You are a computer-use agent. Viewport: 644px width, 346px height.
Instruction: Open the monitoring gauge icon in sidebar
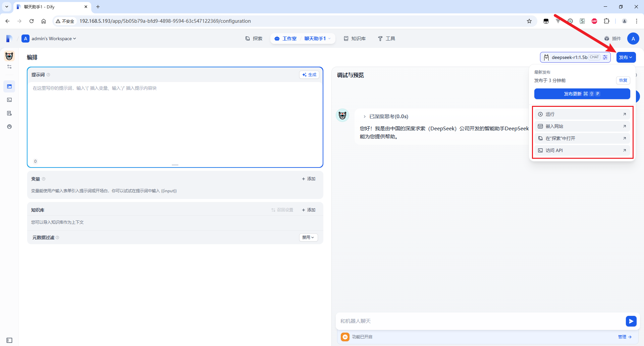click(x=9, y=127)
